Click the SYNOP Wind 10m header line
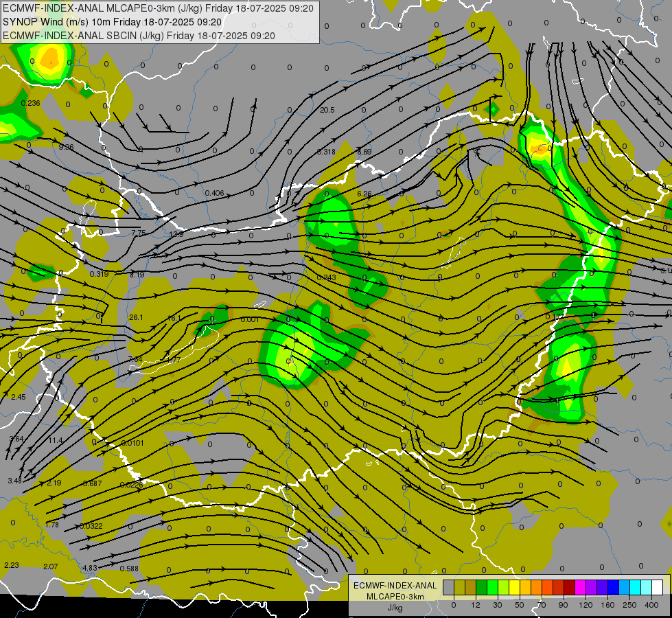Screen dimensions: 672x618 point(113,22)
